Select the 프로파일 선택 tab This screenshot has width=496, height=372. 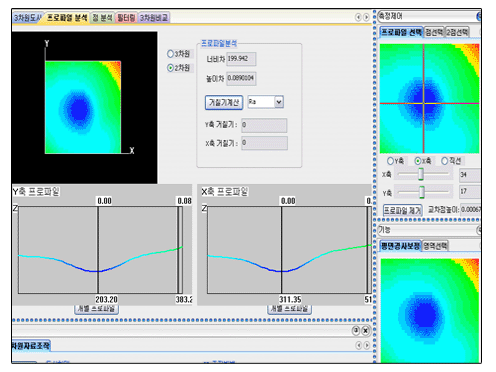pyautogui.click(x=402, y=32)
